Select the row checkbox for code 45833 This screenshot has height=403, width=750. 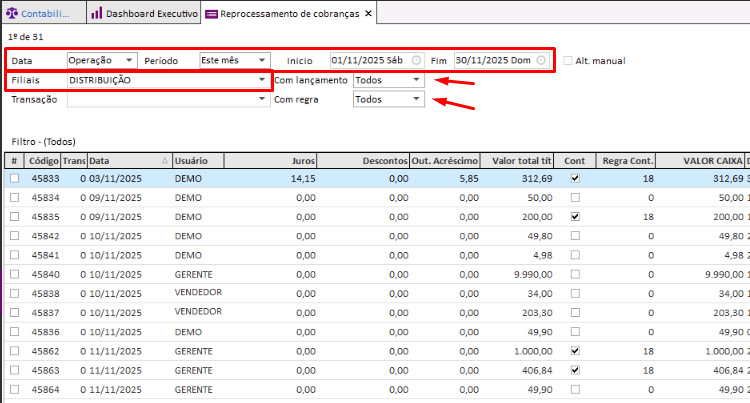point(14,178)
